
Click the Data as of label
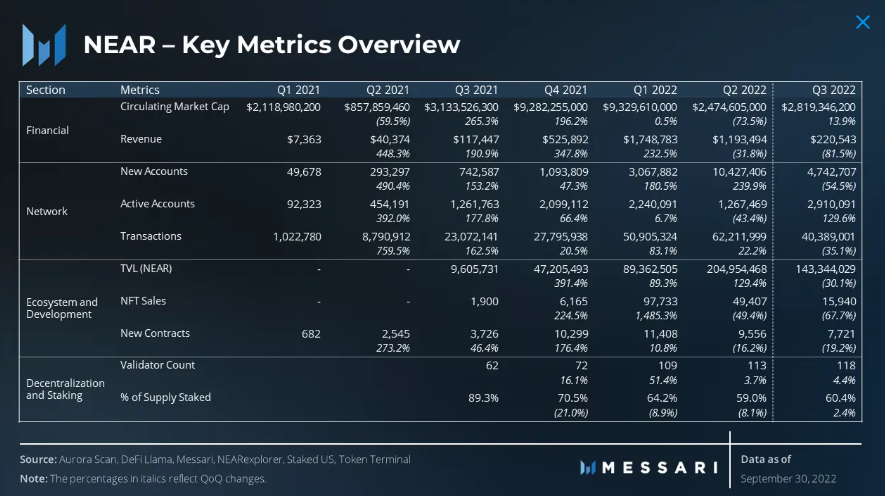(766, 459)
